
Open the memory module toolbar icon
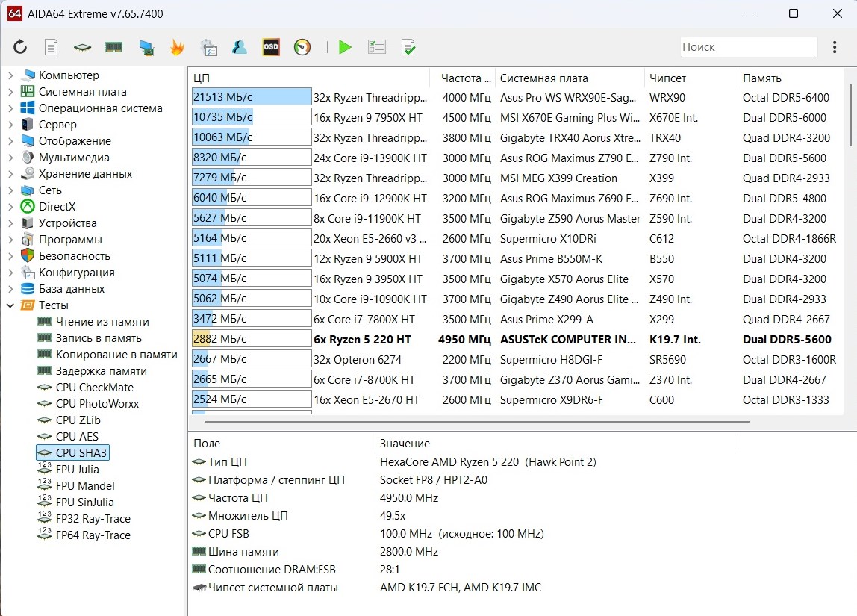[x=113, y=47]
